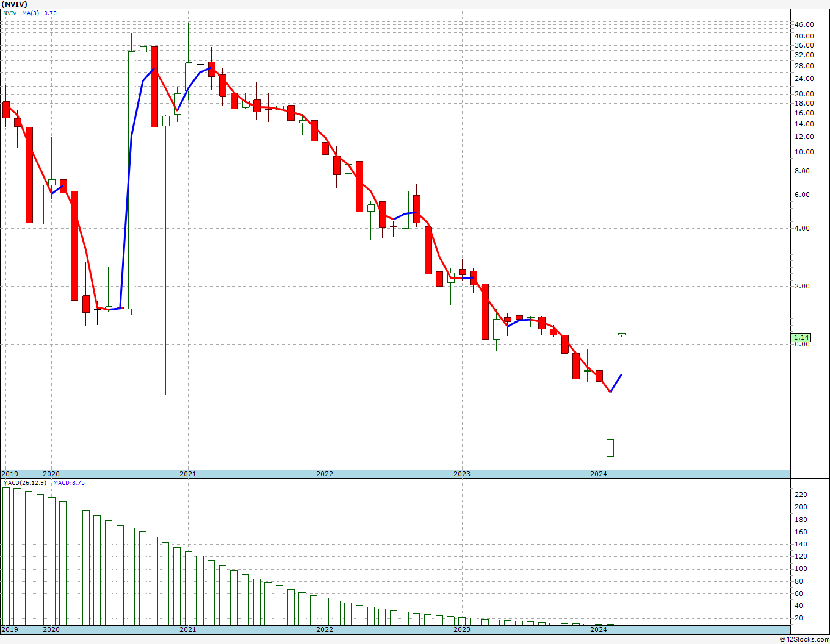The width and height of the screenshot is (830, 644).
Task: Select the 0.70 moving average value
Action: point(51,13)
